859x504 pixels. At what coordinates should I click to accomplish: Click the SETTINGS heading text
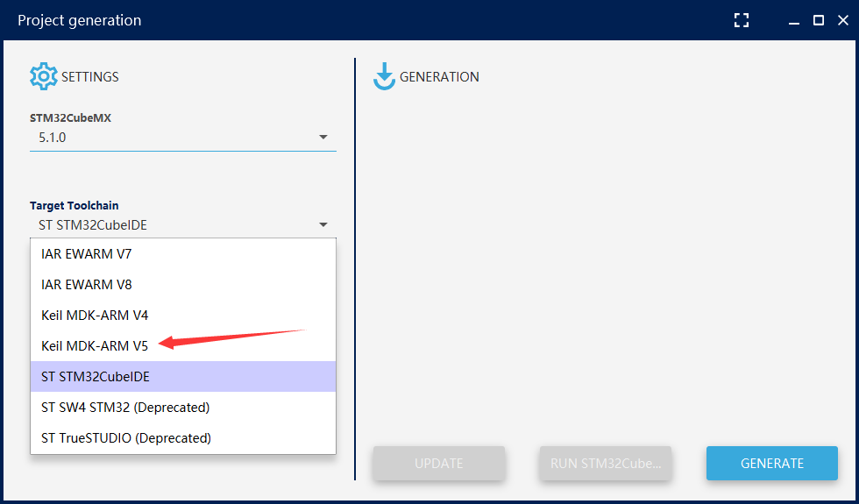point(89,77)
